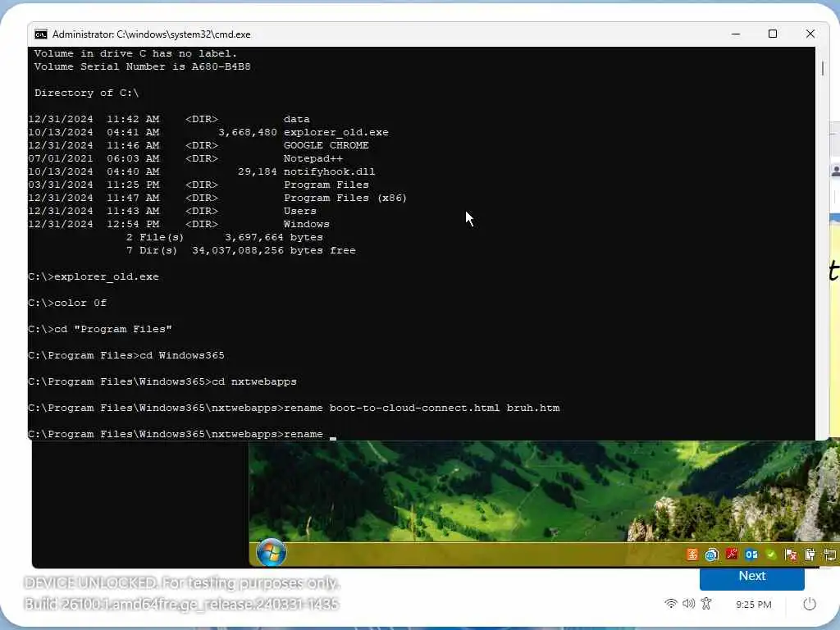Click the power plug battery tray icon
This screenshot has height=630, width=840.
click(x=810, y=555)
